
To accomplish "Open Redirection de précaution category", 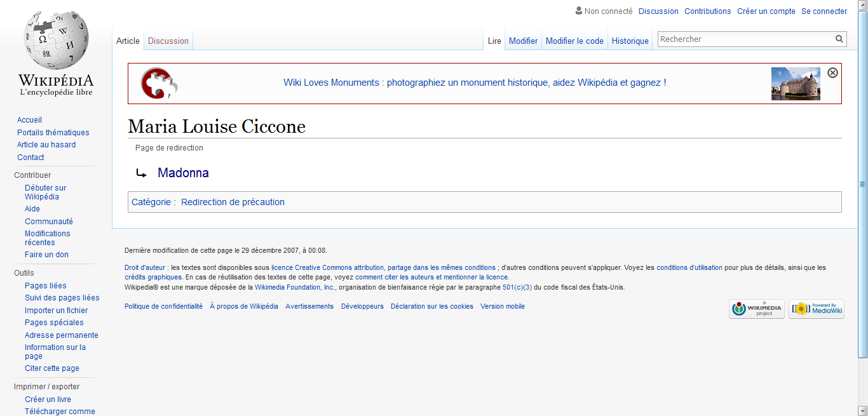I will tap(233, 202).
